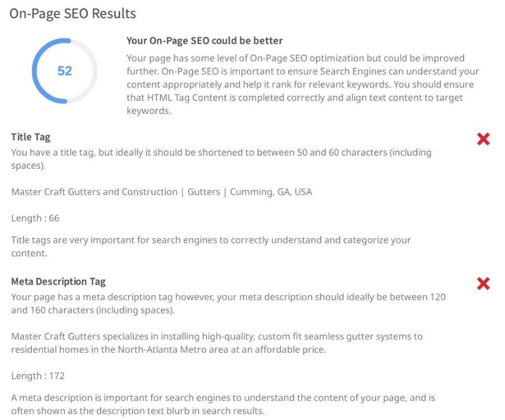
Task: Click the red X beside Title Tag
Action: (x=483, y=139)
